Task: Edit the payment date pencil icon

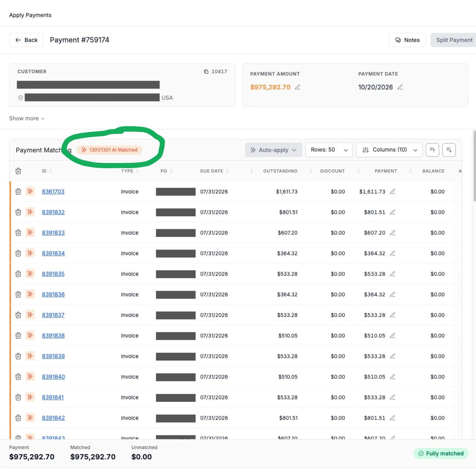Action: pos(400,87)
